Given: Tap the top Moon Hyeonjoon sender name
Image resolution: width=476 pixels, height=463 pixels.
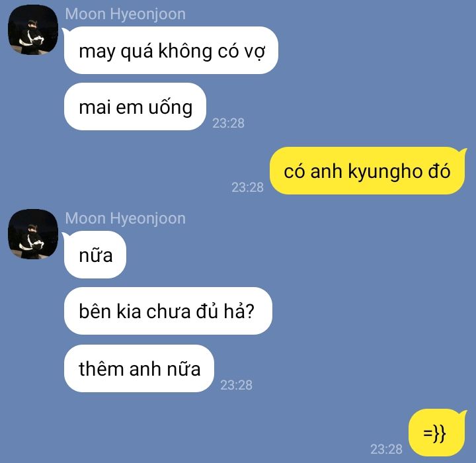Looking at the screenshot, I should [x=125, y=15].
